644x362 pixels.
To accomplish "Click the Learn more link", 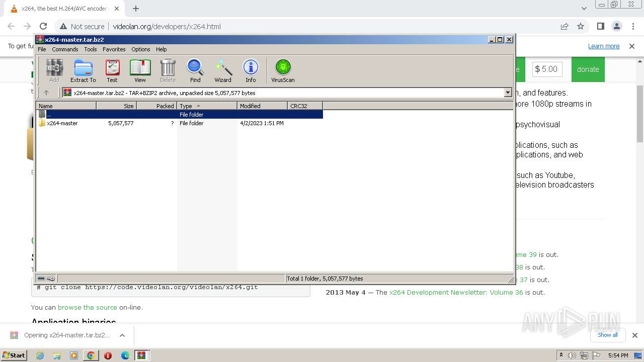I will pos(604,46).
